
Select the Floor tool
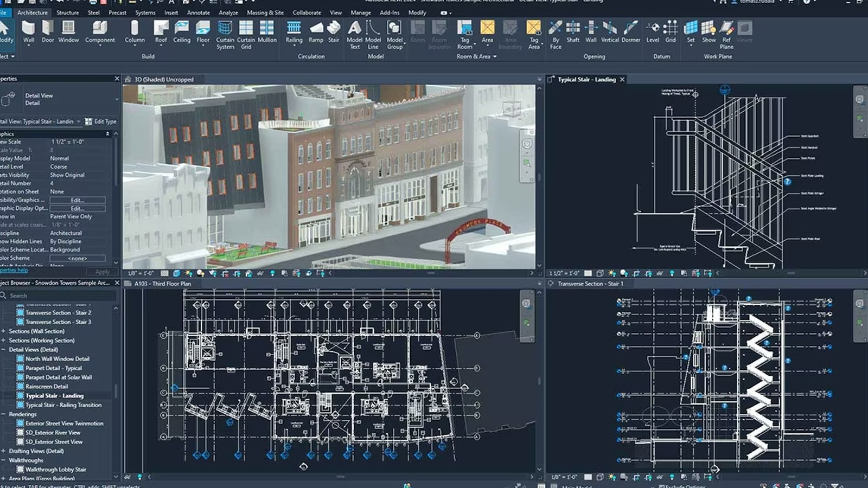coord(203,32)
